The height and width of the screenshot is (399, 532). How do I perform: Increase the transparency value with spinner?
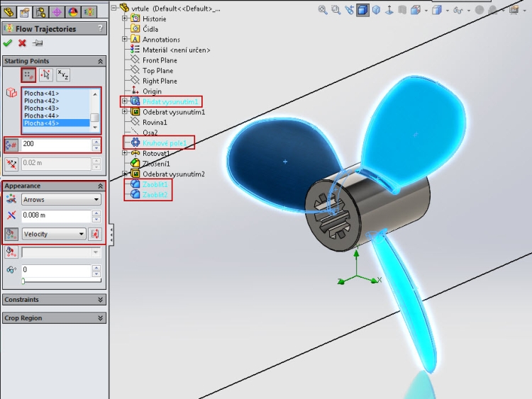96,267
